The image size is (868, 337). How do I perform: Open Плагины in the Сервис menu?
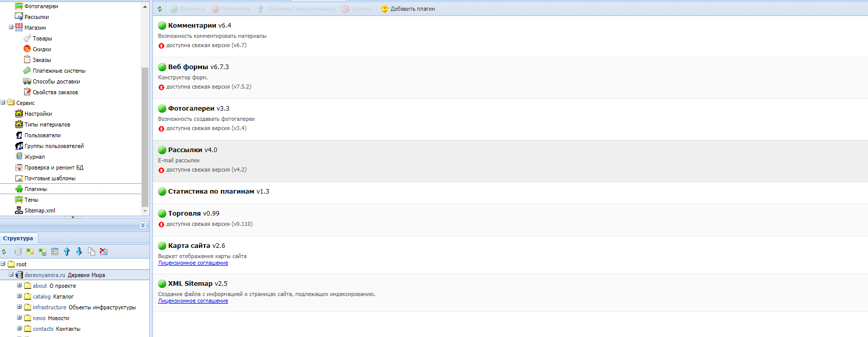[x=35, y=189]
